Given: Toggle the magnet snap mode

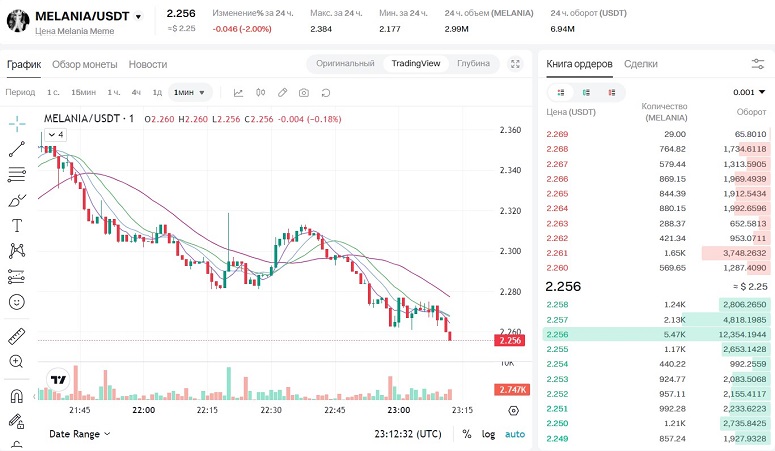Looking at the screenshot, I should point(17,396).
